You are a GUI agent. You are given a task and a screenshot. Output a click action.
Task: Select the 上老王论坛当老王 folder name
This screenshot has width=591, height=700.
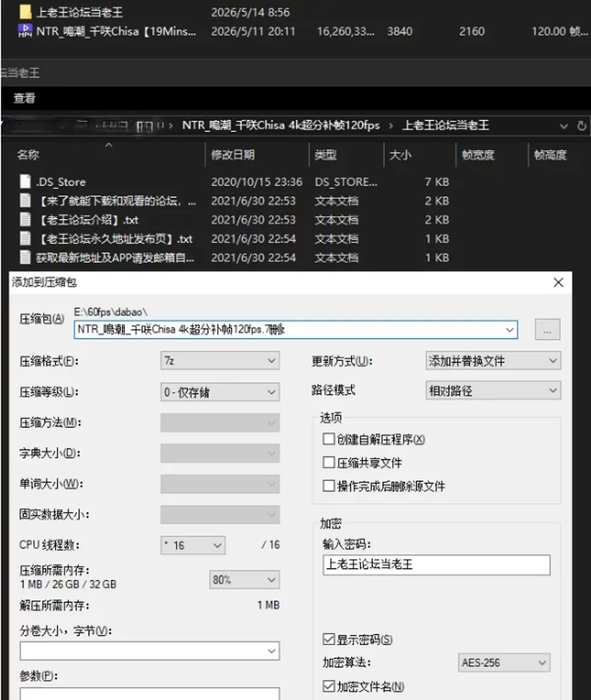[79, 12]
